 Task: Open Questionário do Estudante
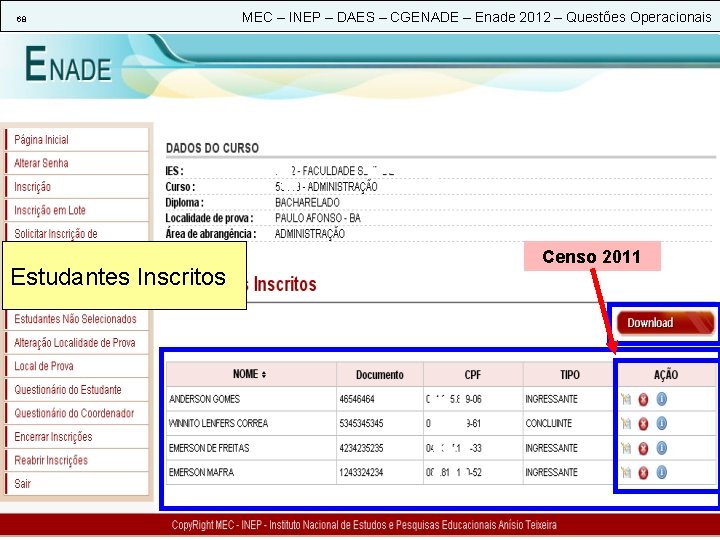click(68, 390)
